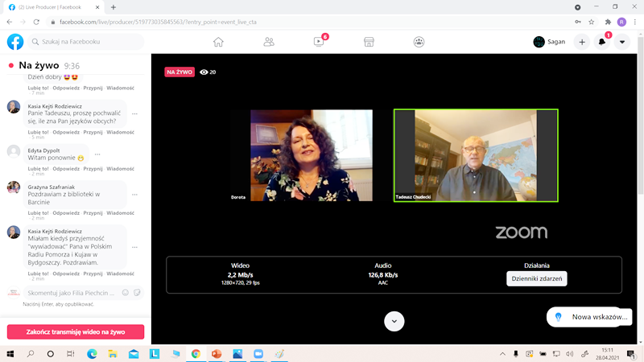Image resolution: width=644 pixels, height=362 pixels.
Task: Open the Chrome three-dot menu
Action: [635, 23]
